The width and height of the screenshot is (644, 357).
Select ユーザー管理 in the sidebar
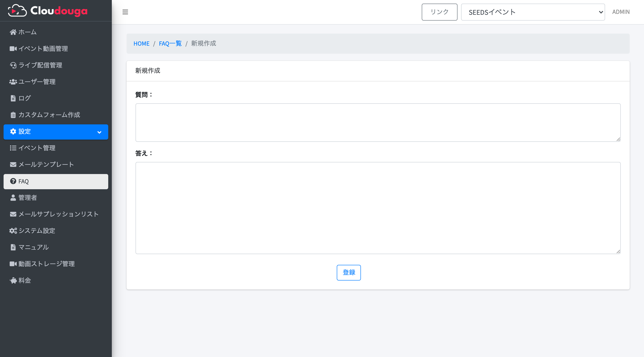[56, 82]
